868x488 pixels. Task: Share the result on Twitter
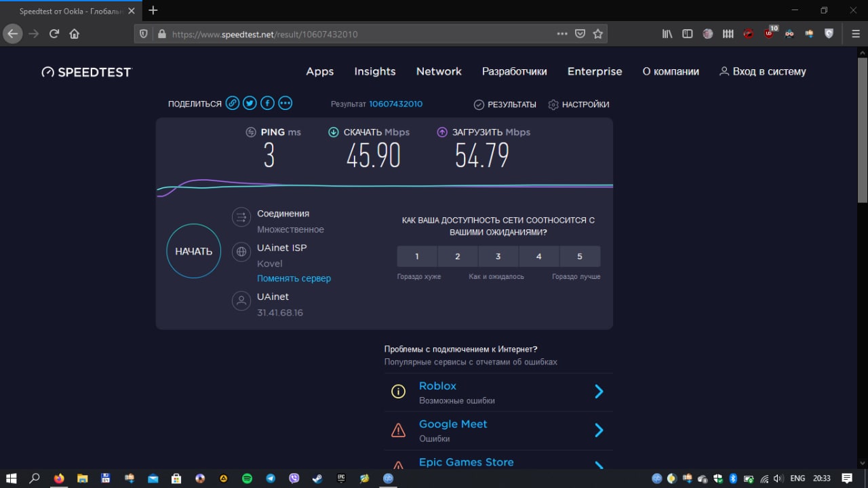pos(250,103)
